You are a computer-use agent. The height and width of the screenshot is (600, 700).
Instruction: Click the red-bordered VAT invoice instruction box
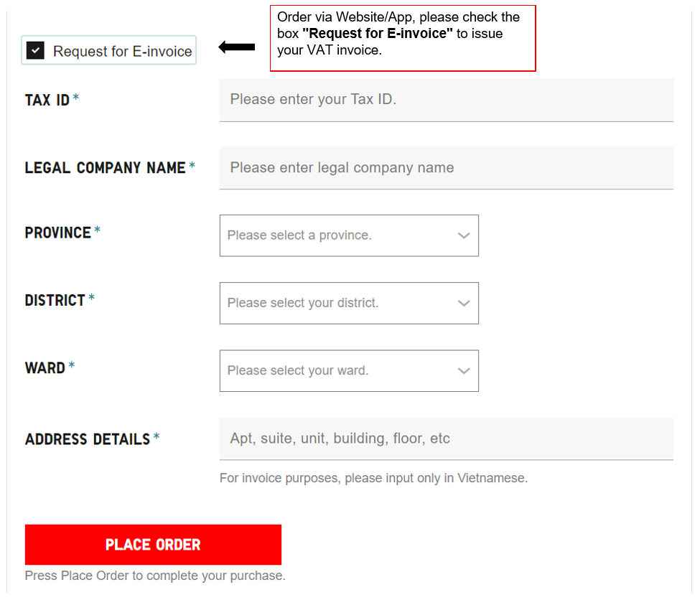402,38
